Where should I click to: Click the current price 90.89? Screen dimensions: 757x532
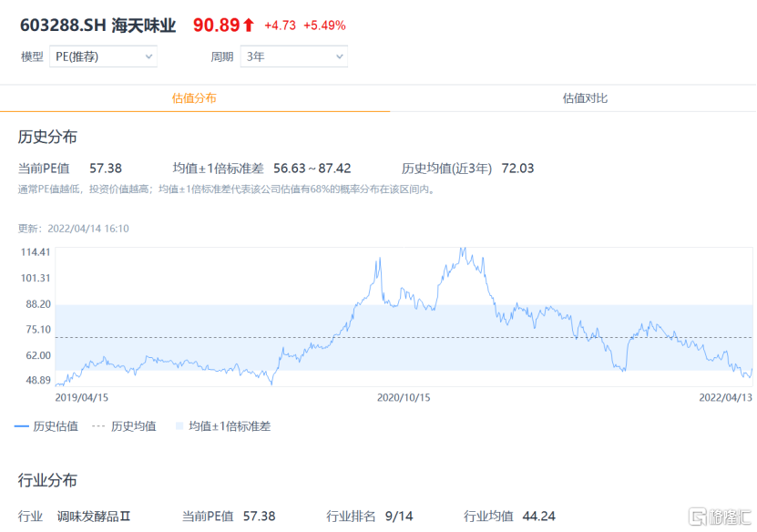[216, 26]
